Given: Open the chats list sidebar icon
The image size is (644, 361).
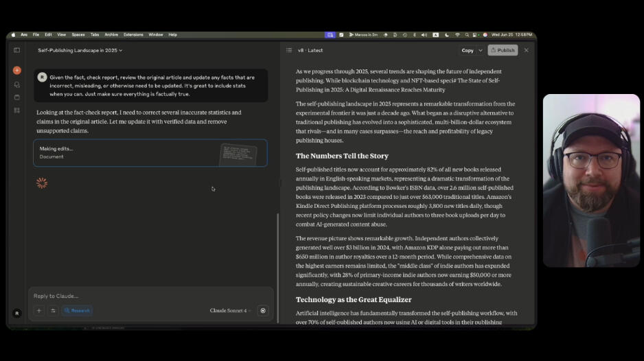Looking at the screenshot, I should [x=17, y=84].
